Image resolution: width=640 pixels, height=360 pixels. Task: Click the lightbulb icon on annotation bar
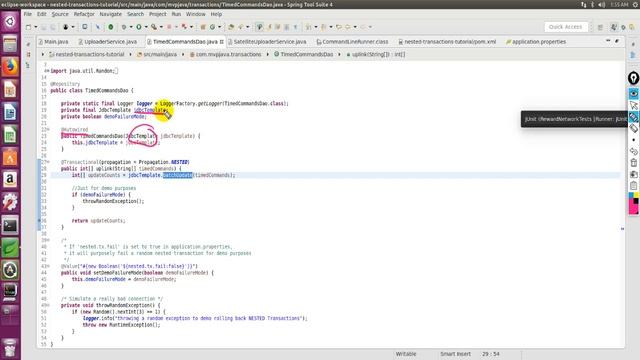pyautogui.click(x=633, y=78)
